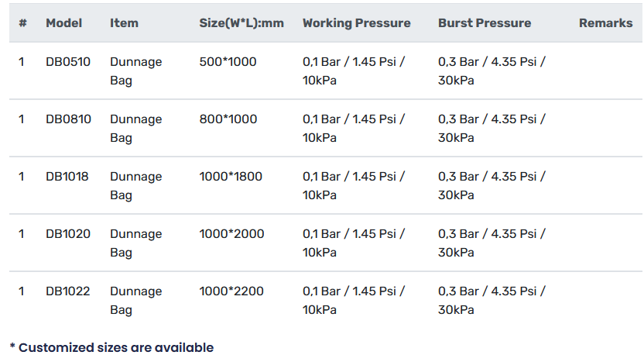This screenshot has height=355, width=644.
Task: Select the 1000*2000 size value
Action: tap(231, 234)
